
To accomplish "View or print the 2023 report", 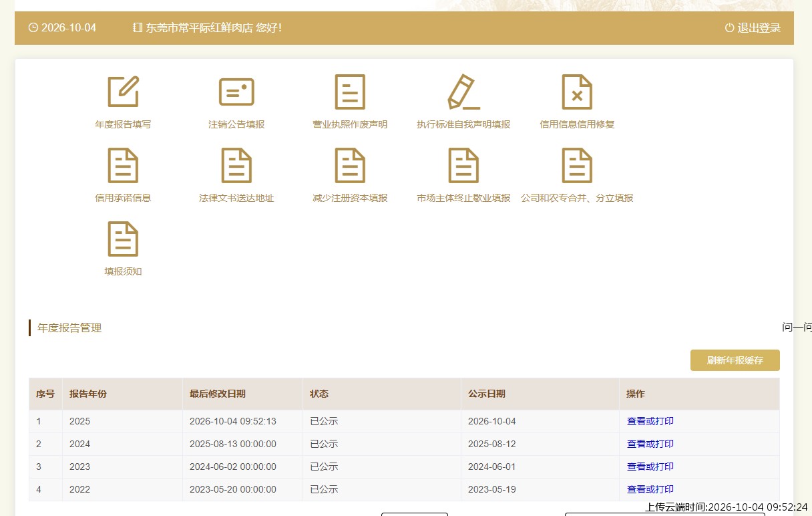I will [x=650, y=467].
